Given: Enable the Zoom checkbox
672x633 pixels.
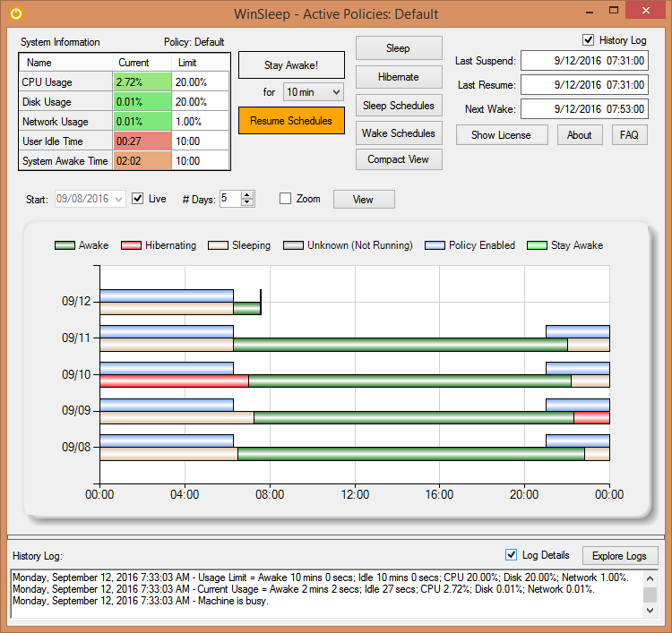Looking at the screenshot, I should [286, 198].
